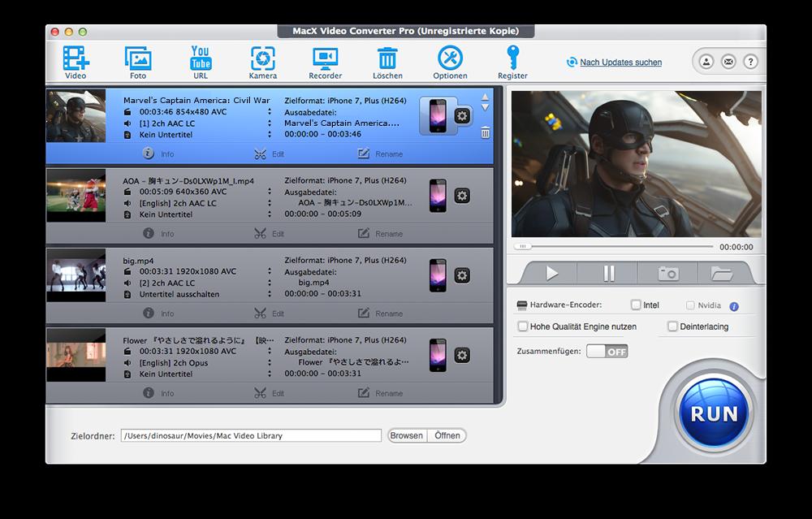Enable the Nvidia hardware encoder checkbox
This screenshot has height=519, width=812.
click(690, 305)
